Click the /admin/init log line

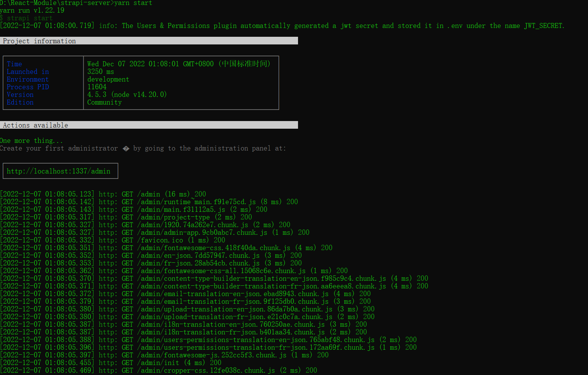(111, 363)
